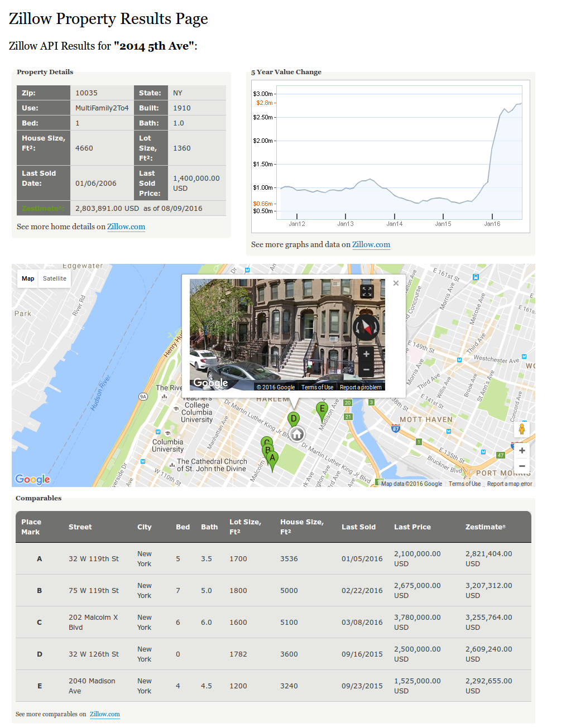This screenshot has height=728, width=571.
Task: Click map placemark A
Action: pyautogui.click(x=272, y=459)
